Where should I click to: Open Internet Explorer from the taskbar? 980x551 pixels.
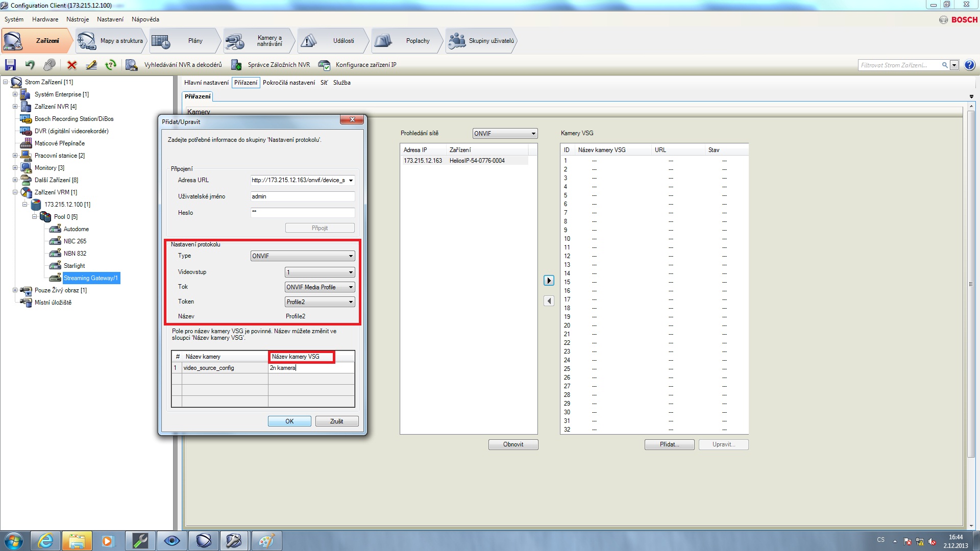coord(45,541)
